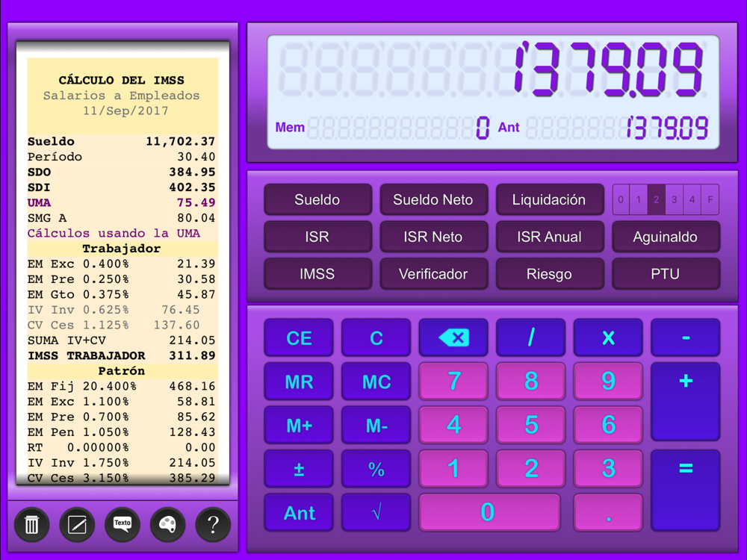Screen dimensions: 747x560
Task: Select the Sueldo 11,702.37 tape row
Action: point(122,141)
